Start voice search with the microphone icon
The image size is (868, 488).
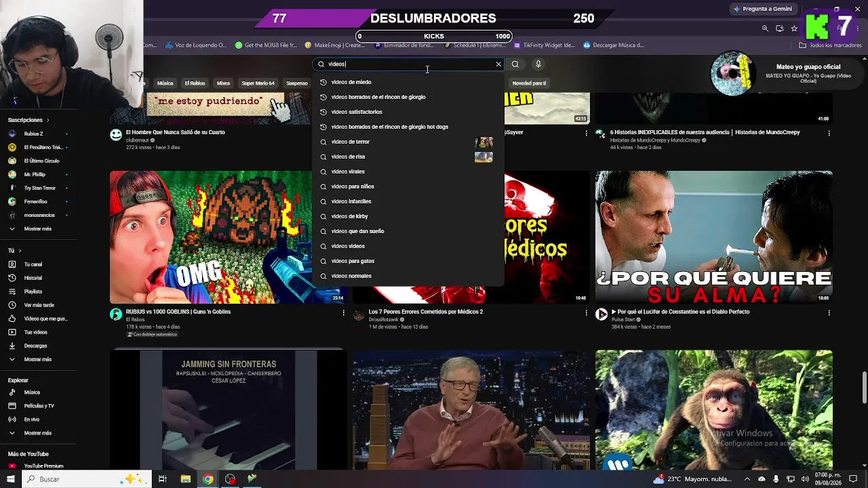[x=538, y=64]
